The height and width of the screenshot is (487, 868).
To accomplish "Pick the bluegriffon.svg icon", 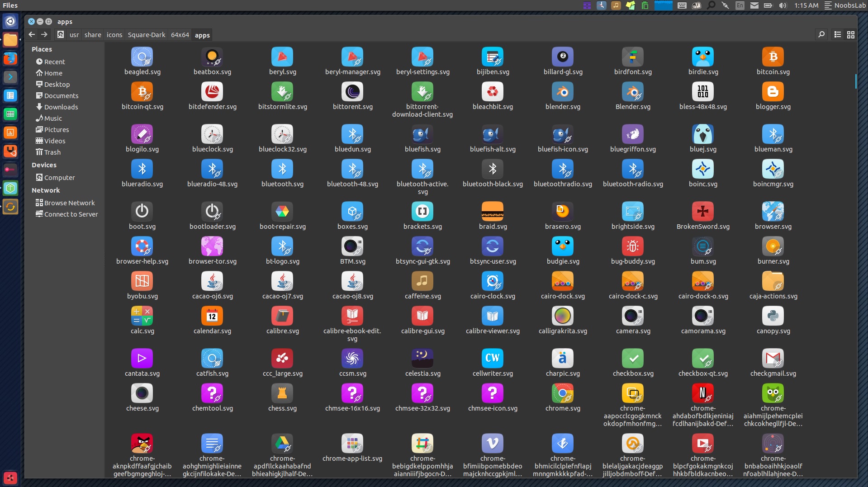I will coord(633,134).
